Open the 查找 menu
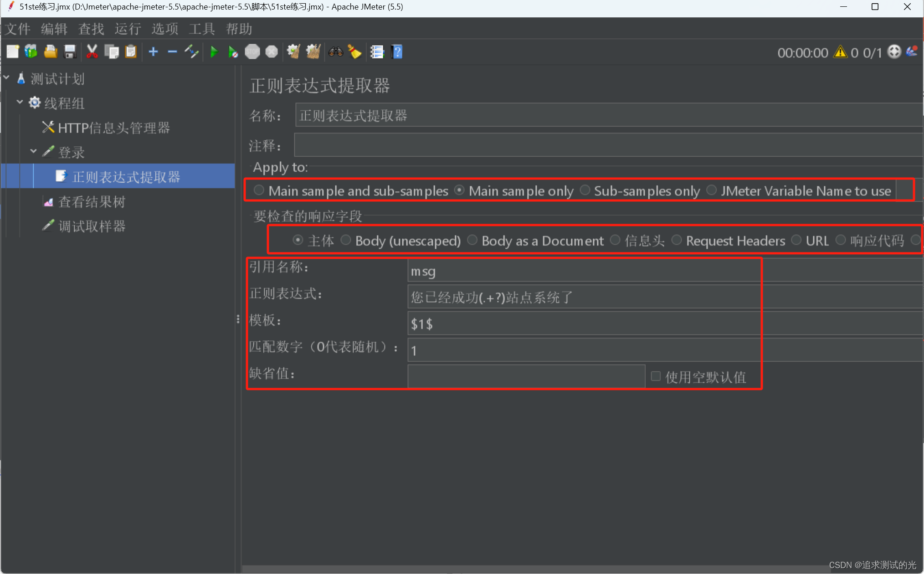This screenshot has height=574, width=924. coord(91,29)
